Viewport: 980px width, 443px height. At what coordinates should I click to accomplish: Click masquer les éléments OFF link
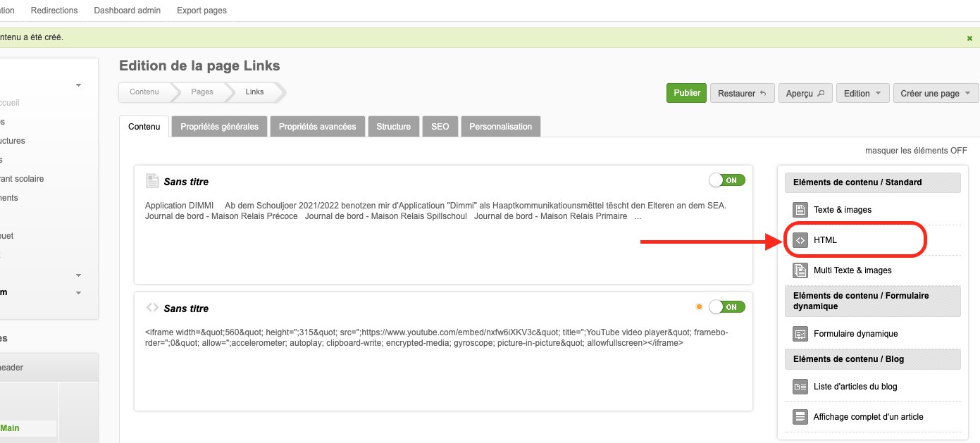pyautogui.click(x=916, y=151)
